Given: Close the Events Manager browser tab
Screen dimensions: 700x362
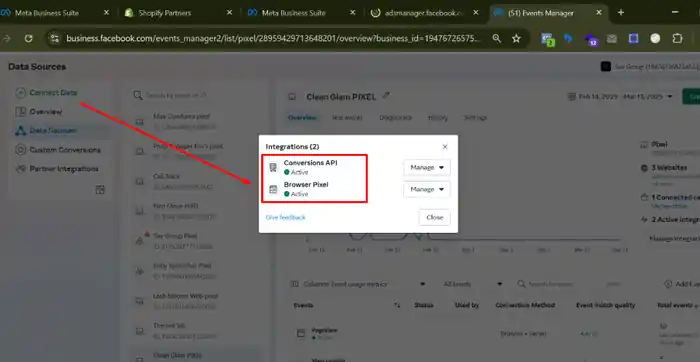Looking at the screenshot, I should click(x=599, y=12).
